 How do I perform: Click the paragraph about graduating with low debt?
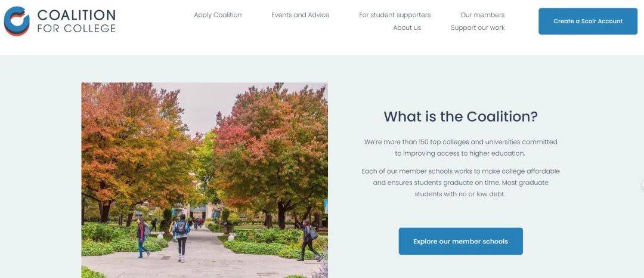[x=460, y=183]
